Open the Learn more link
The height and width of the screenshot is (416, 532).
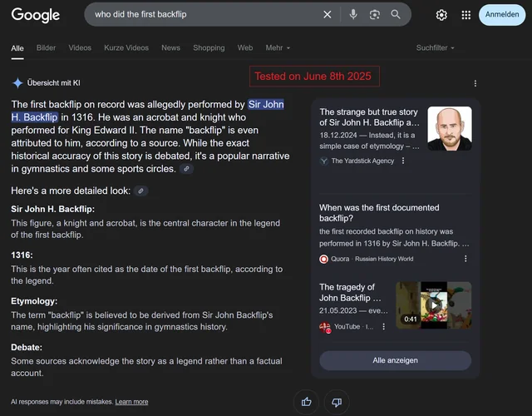tap(131, 402)
